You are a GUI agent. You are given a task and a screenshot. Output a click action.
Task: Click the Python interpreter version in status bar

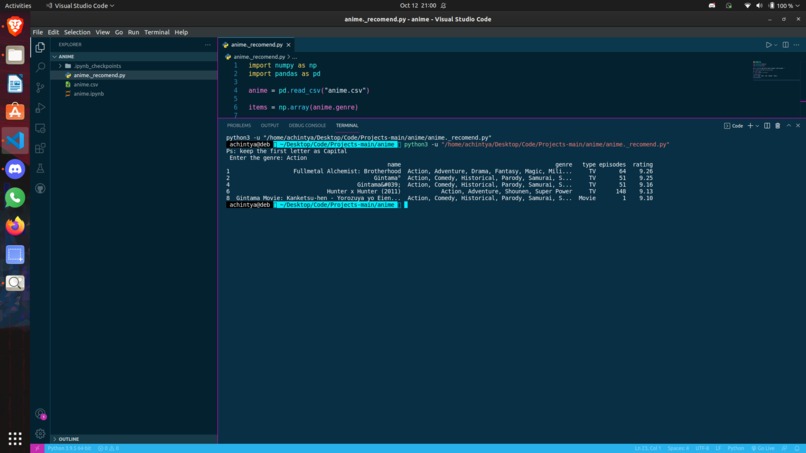(69, 448)
